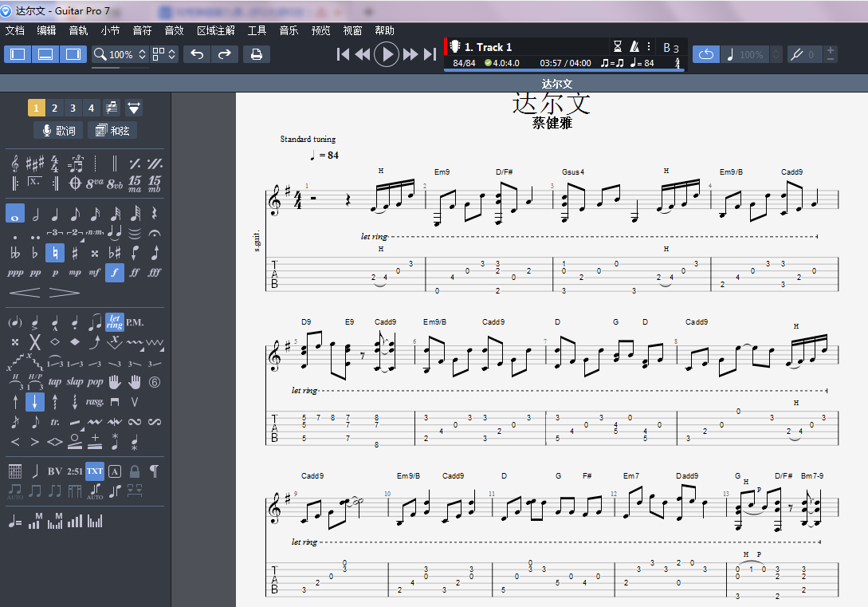
Task: Toggle the metronome icon
Action: [x=634, y=47]
